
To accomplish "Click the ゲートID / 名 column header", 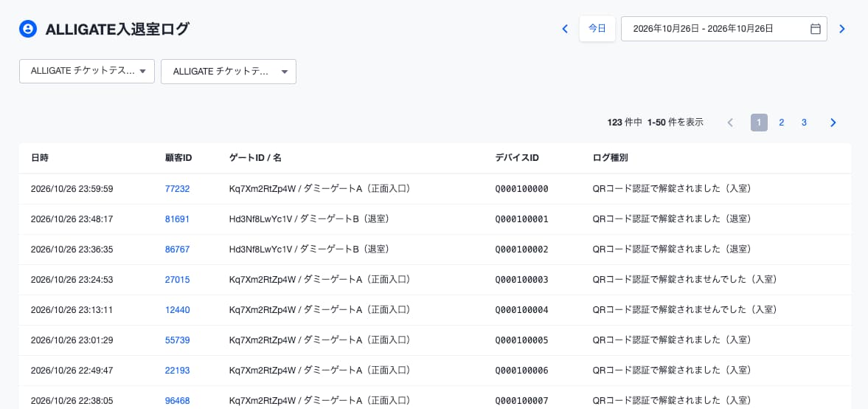I will click(255, 158).
